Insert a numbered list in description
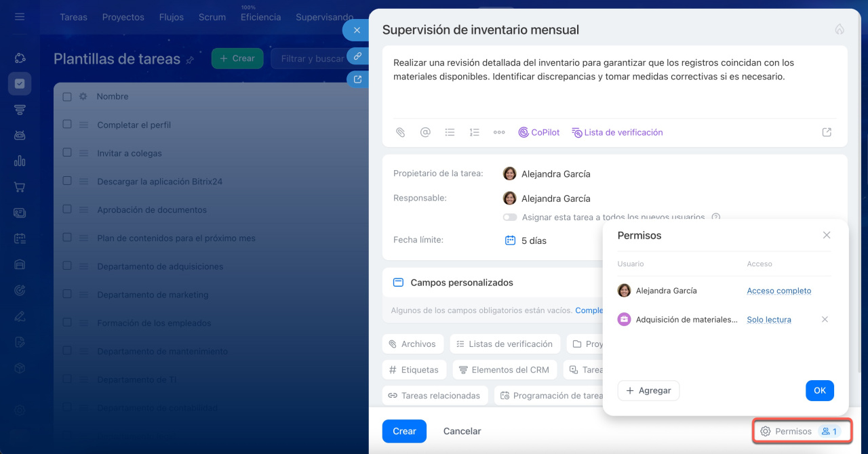Image resolution: width=868 pixels, height=454 pixels. [474, 133]
